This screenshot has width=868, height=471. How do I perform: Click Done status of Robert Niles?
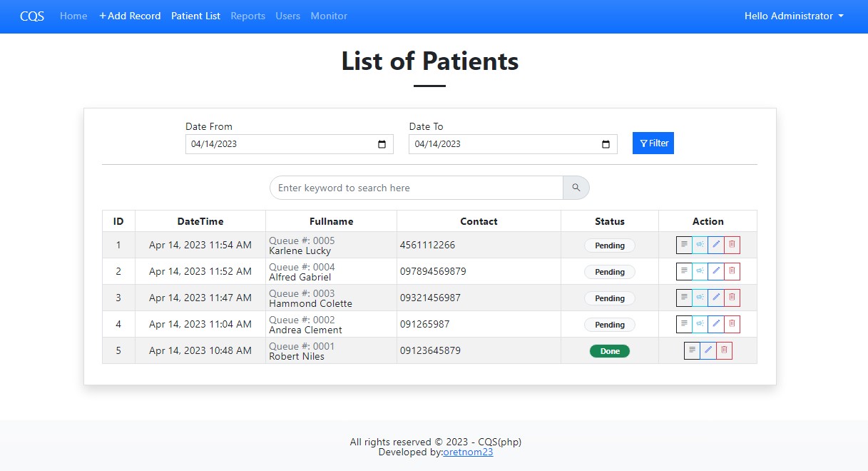pos(610,351)
